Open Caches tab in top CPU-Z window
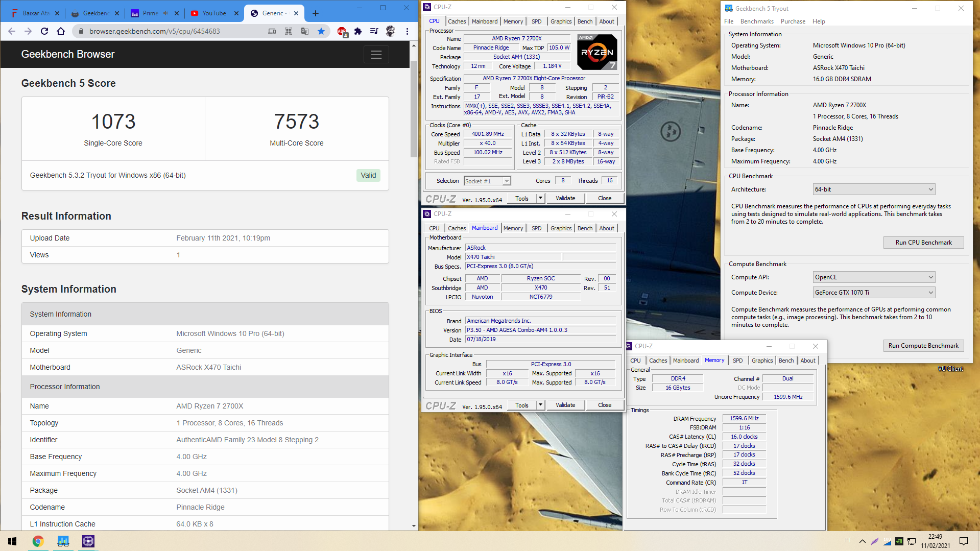 tap(457, 21)
